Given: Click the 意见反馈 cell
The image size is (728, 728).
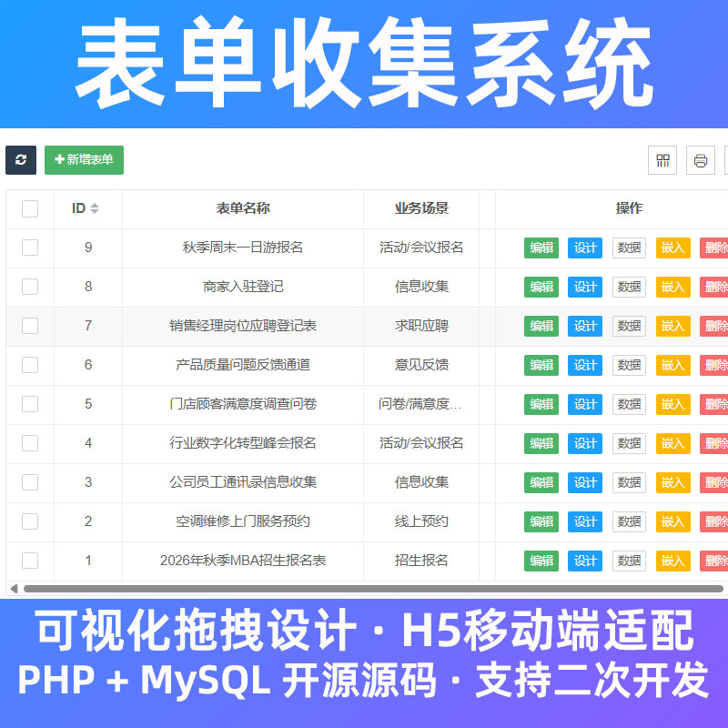Looking at the screenshot, I should [421, 365].
